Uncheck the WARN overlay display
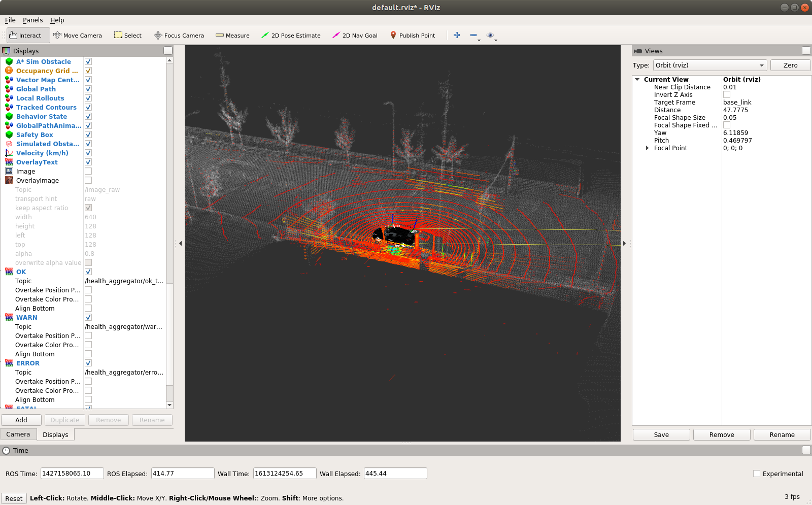 pos(88,317)
